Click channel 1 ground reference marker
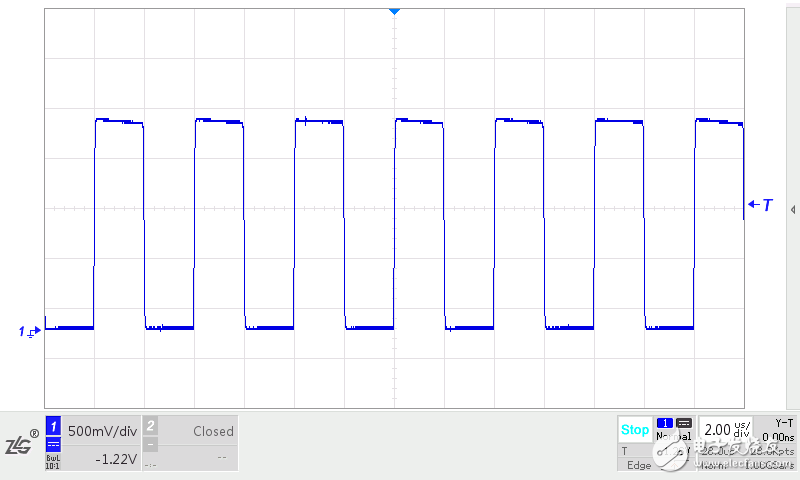 coord(29,330)
